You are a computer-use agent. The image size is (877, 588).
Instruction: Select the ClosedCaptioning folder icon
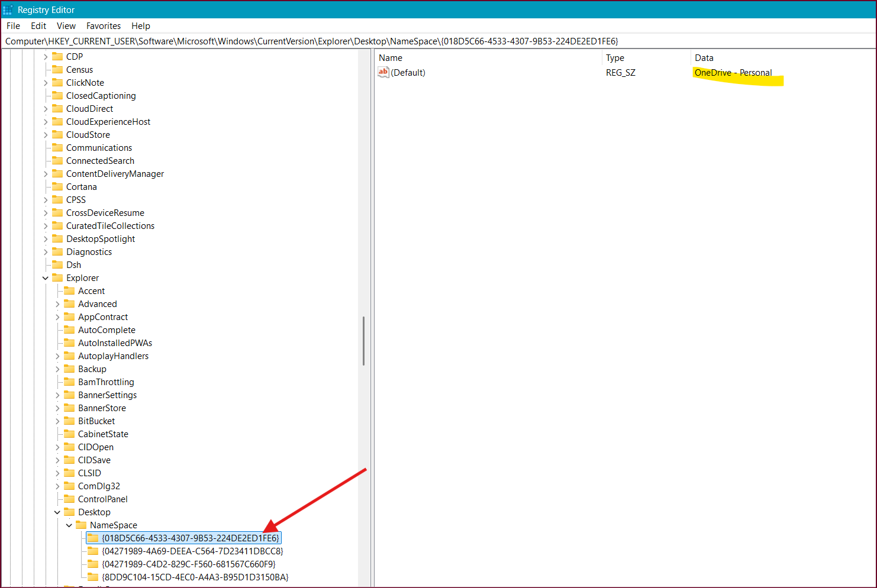[57, 96]
